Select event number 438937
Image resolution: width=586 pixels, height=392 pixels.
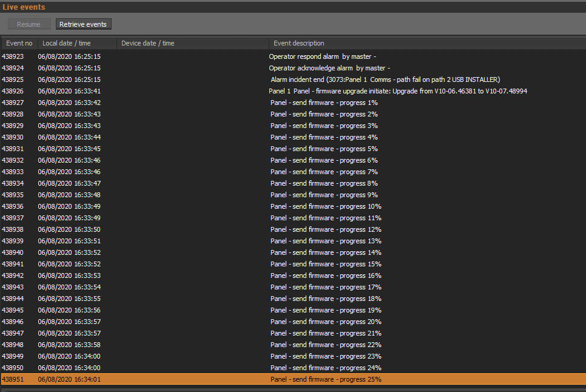13,218
